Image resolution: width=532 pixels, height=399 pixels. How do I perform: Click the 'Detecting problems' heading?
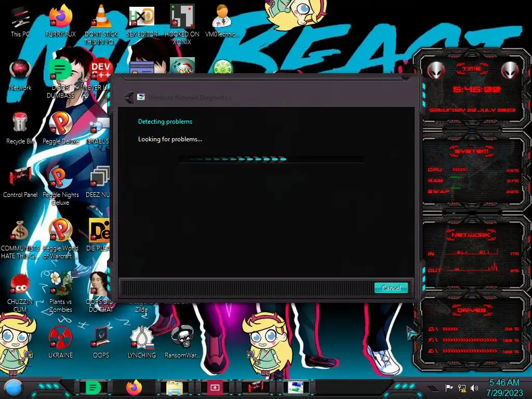pyautogui.click(x=165, y=122)
